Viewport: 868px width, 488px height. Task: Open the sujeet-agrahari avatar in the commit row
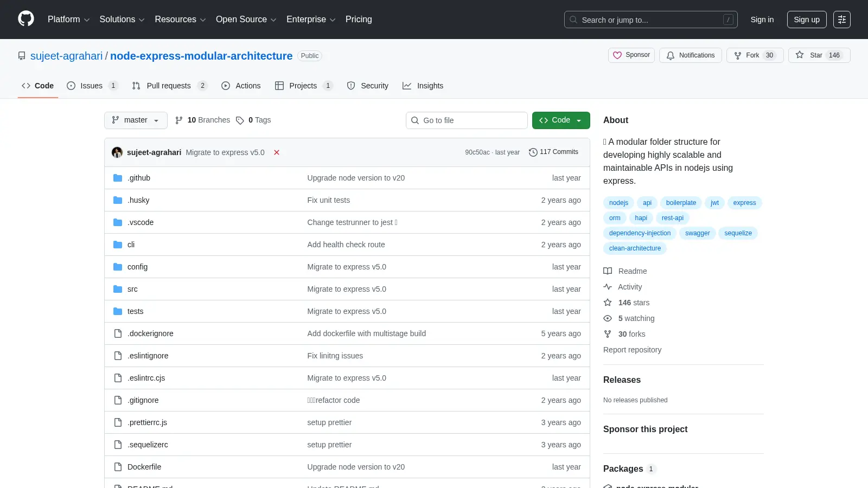click(x=117, y=152)
